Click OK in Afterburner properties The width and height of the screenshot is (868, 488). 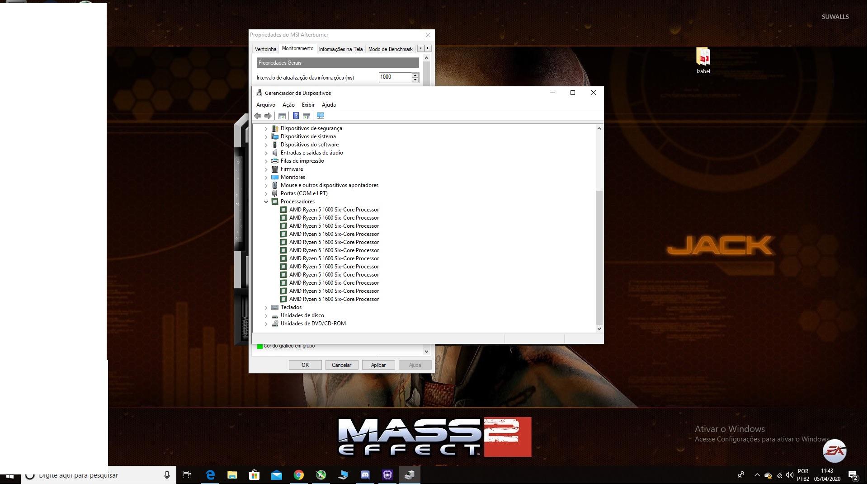305,365
